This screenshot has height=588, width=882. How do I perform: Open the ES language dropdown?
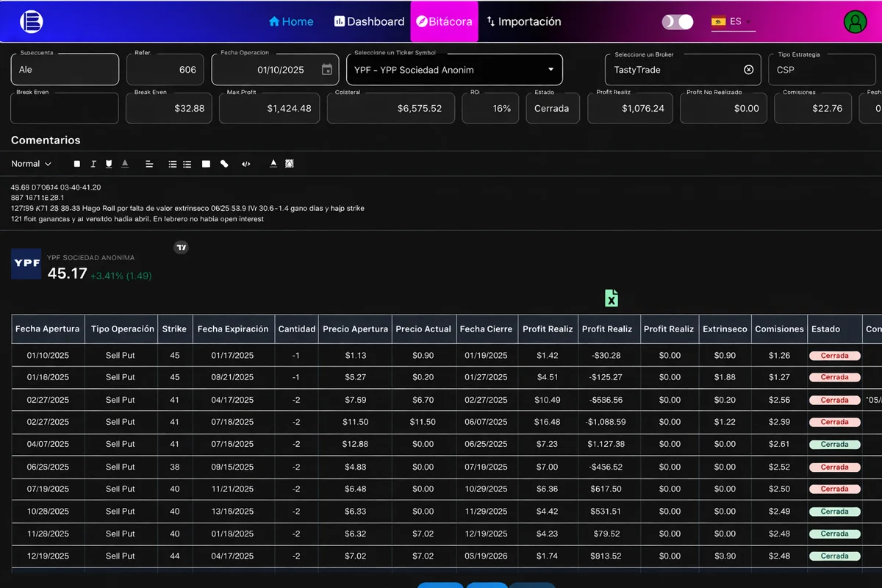732,21
